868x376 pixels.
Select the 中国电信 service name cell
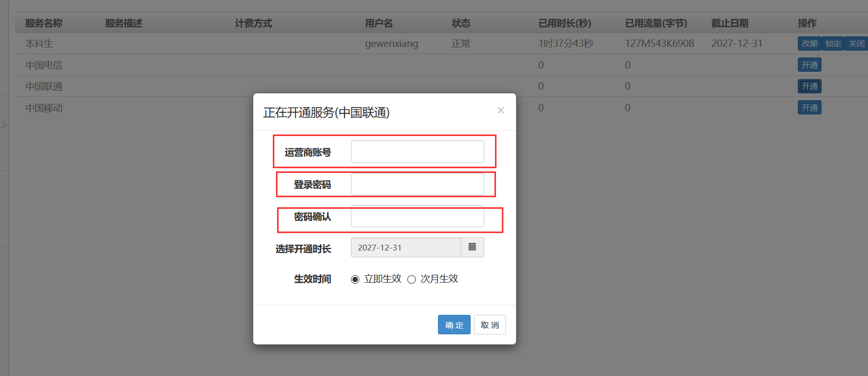(44, 65)
